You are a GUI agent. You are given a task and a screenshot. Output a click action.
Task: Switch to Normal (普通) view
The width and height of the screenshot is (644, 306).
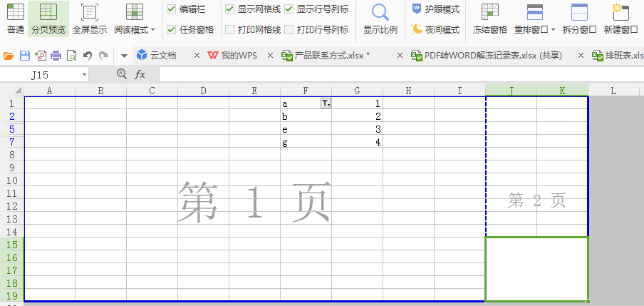[16, 19]
